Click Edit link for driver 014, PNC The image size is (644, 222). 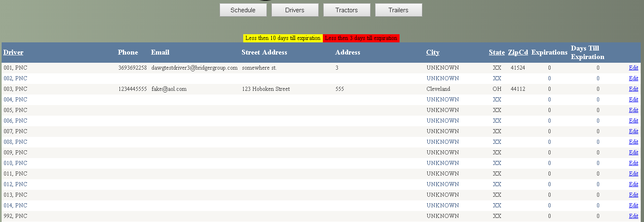[633, 205]
